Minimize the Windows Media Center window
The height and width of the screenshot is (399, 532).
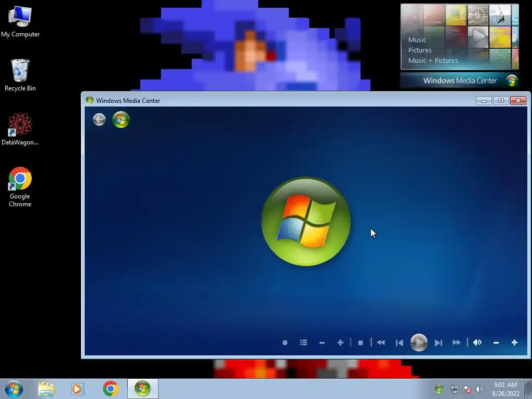[x=484, y=100]
